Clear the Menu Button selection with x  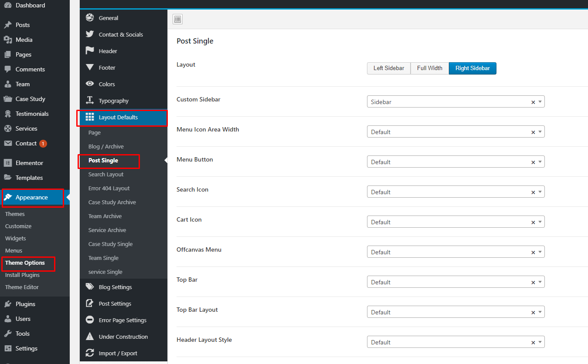533,162
